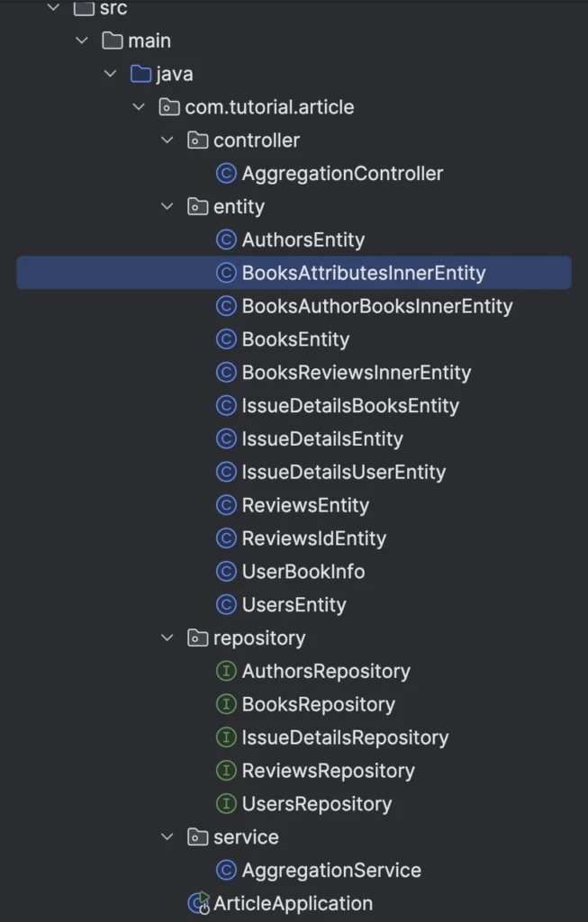
Task: Open IssueDetailsBooksEntity in the tree
Action: (x=350, y=406)
